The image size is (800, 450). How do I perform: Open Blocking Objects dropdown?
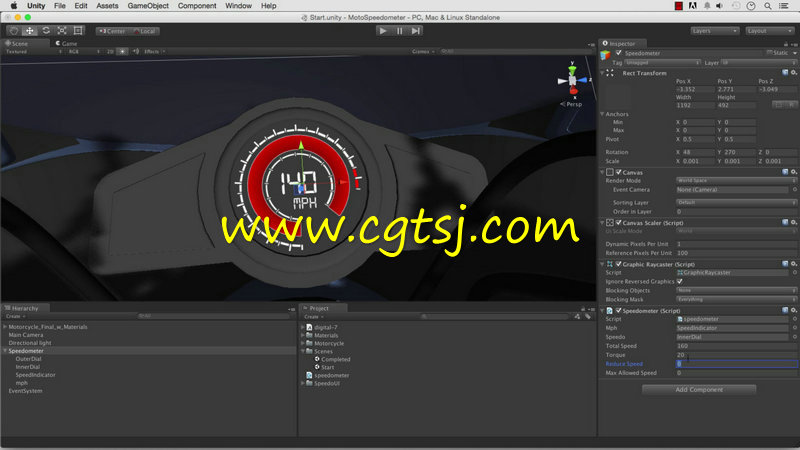(x=736, y=290)
